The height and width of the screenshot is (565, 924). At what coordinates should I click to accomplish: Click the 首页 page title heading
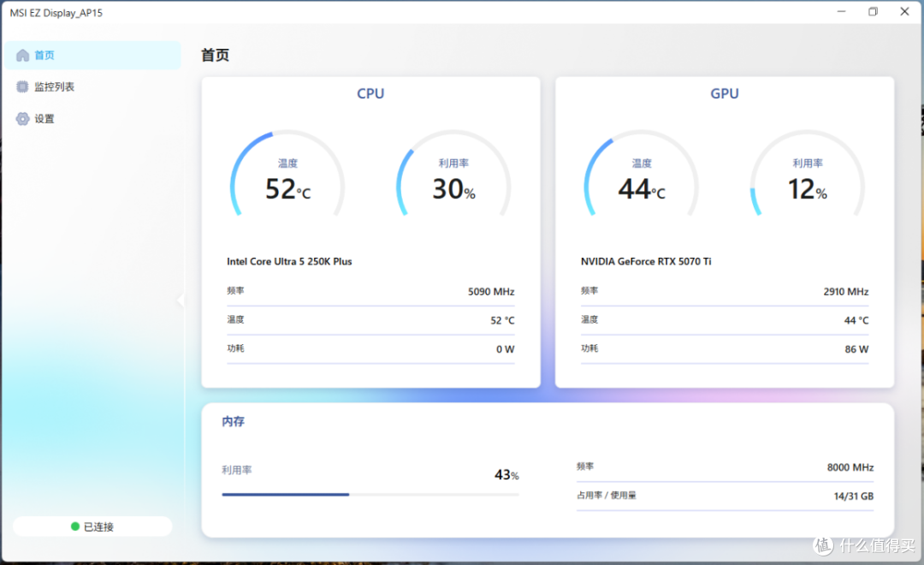tap(215, 55)
